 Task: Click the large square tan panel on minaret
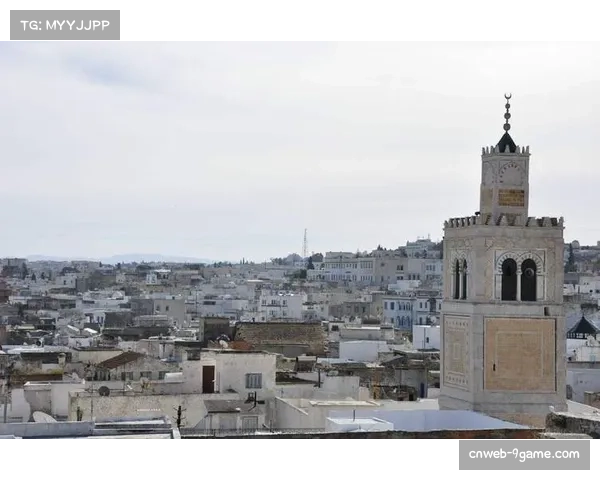(519, 354)
